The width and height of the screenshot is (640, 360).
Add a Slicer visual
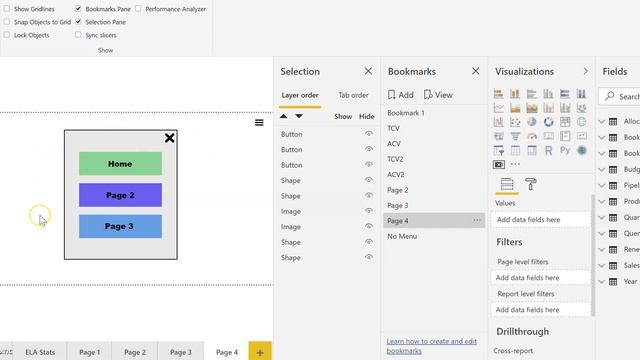(x=498, y=150)
